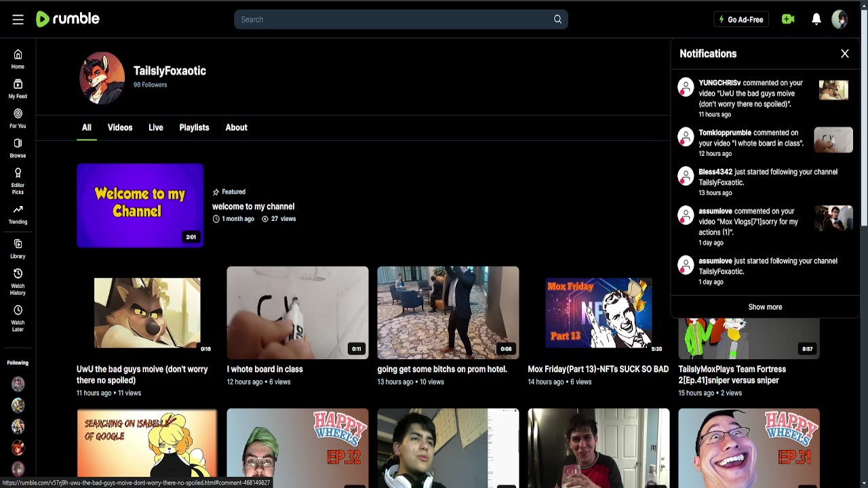Switch to the Live tab
868x488 pixels.
click(x=156, y=127)
